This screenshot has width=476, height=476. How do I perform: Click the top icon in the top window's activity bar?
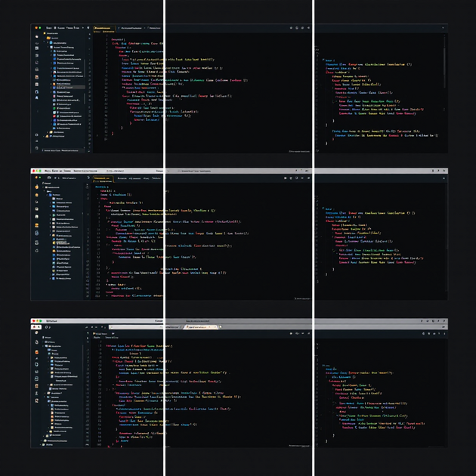click(x=37, y=36)
